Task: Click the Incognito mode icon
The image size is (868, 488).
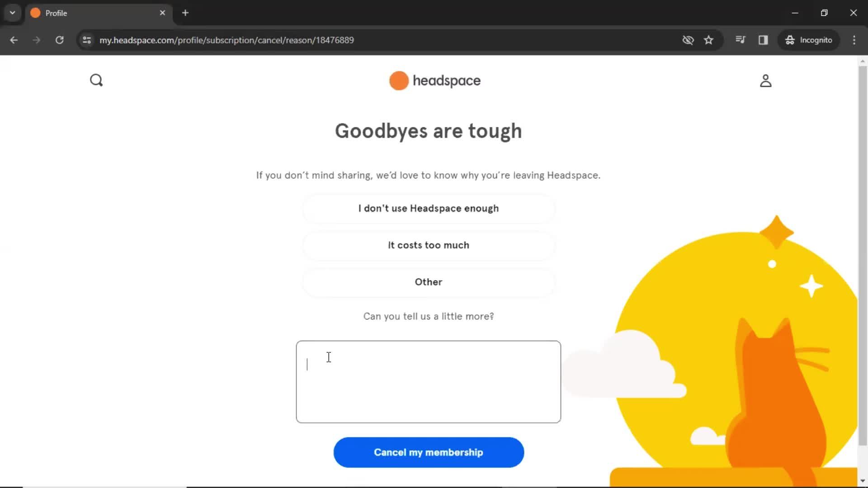Action: [789, 40]
